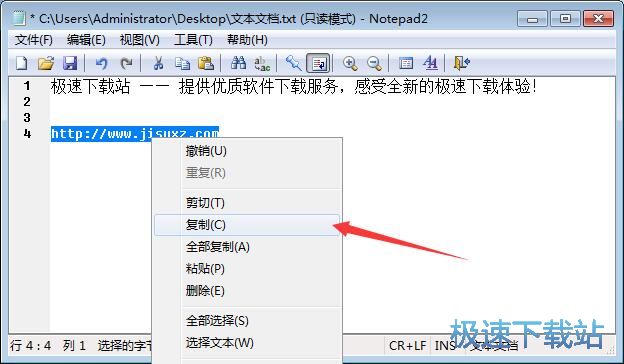The height and width of the screenshot is (364, 624).
Task: Zoom out using magnifier minus icon
Action: [x=374, y=63]
